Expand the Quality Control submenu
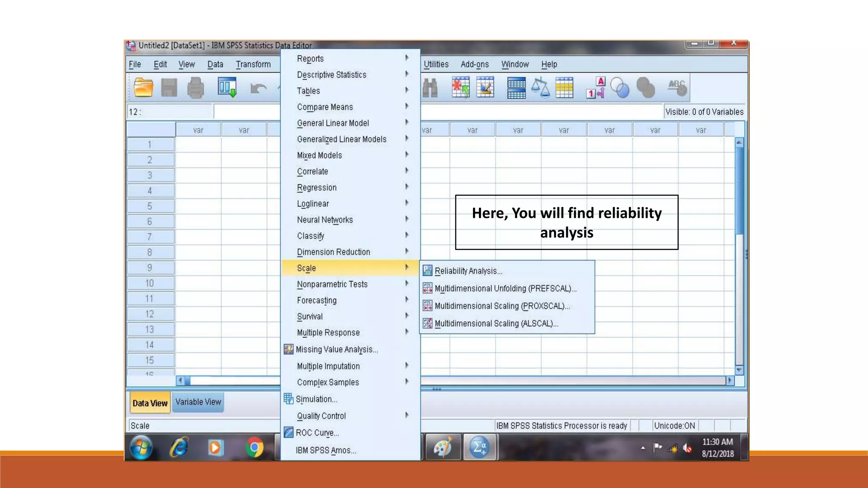The image size is (868, 488). tap(350, 416)
